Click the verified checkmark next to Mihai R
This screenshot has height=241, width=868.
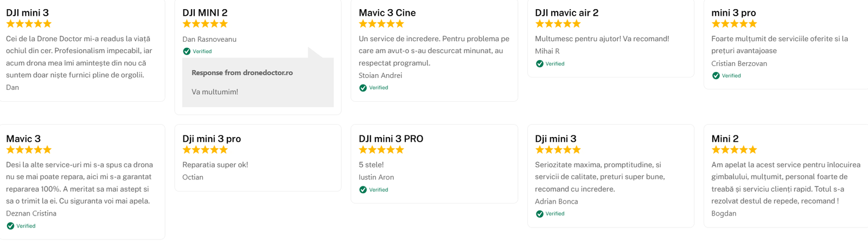point(539,64)
